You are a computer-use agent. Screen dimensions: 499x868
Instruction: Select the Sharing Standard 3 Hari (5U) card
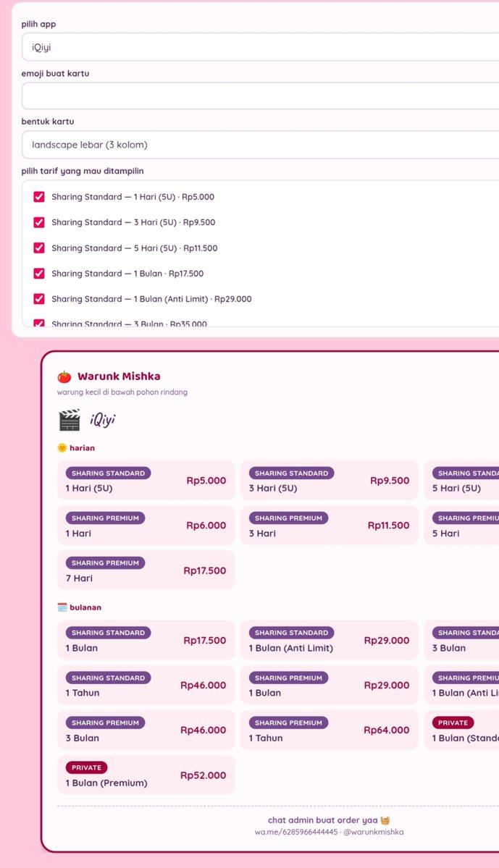pos(330,481)
